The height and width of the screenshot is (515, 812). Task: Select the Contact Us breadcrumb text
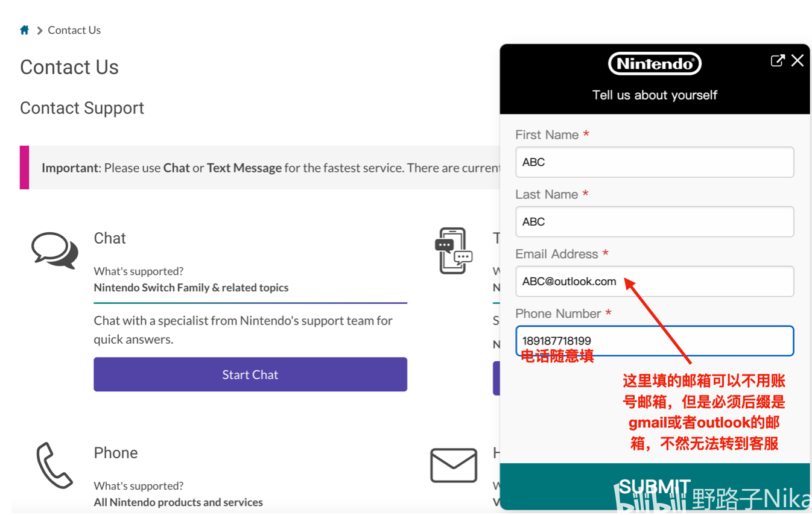pyautogui.click(x=74, y=30)
